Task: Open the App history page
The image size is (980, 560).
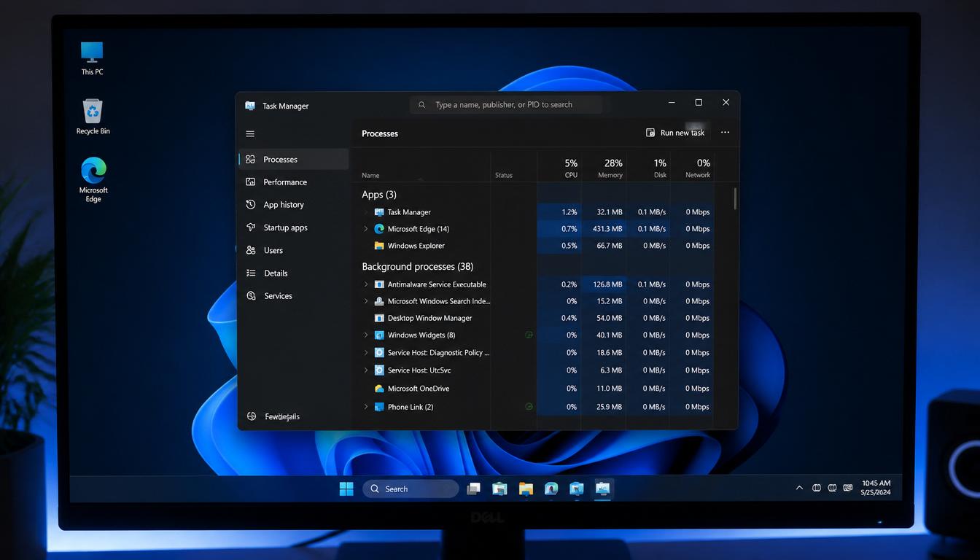Action: pos(294,205)
